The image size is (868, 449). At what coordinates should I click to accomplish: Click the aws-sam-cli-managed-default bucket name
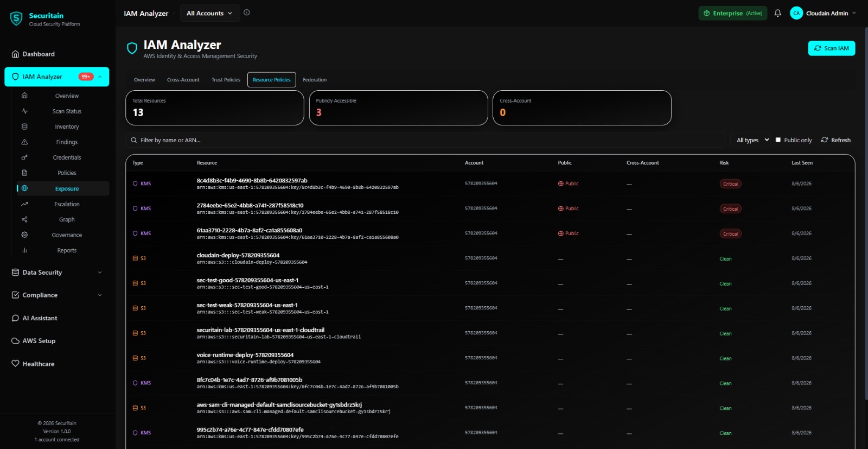coord(279,405)
